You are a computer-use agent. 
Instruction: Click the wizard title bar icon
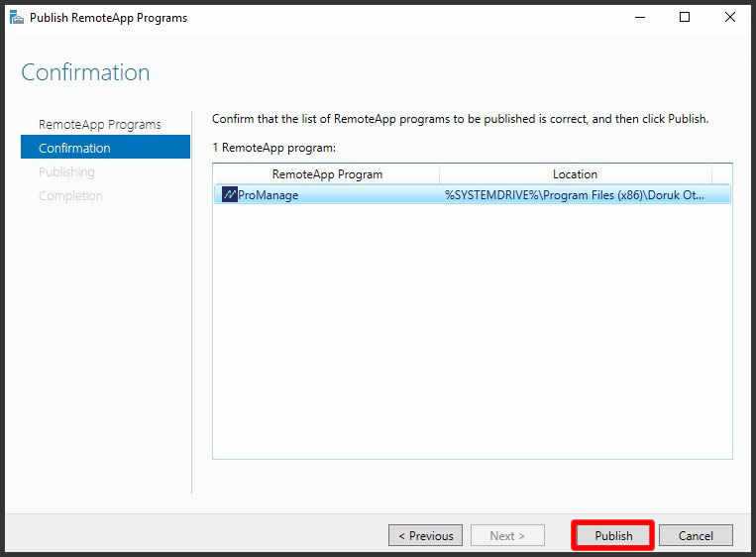(x=17, y=18)
